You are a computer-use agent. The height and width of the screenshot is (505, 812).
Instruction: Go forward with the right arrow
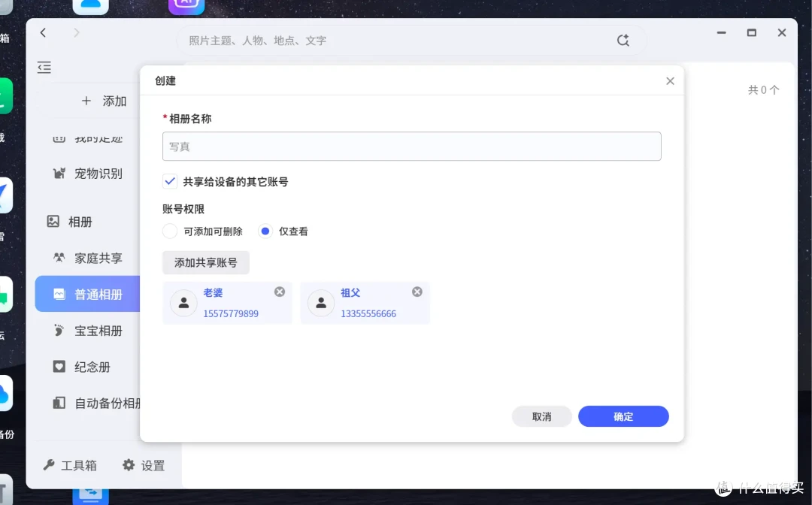(x=76, y=32)
